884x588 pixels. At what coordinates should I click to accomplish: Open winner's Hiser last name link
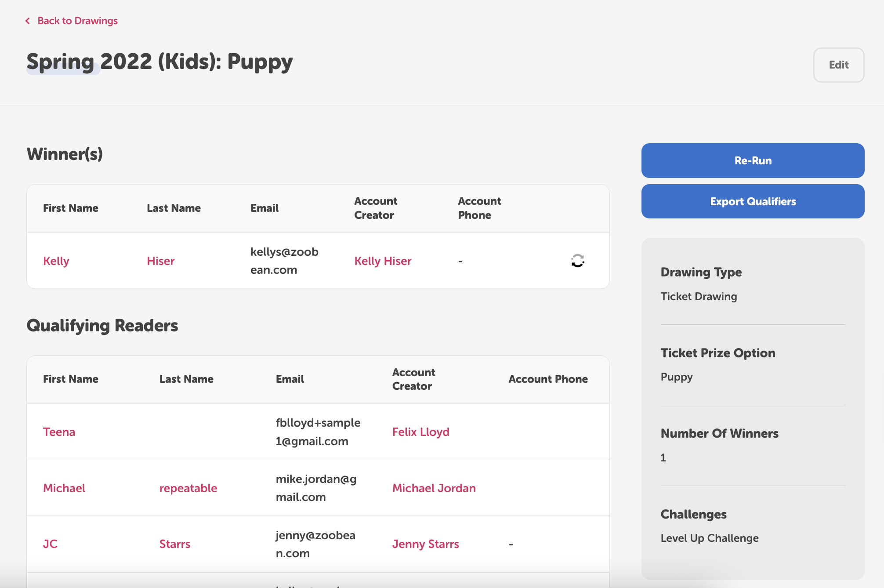[x=160, y=261]
